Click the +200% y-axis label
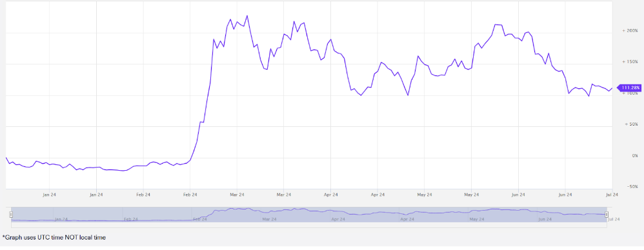Screen dimensions: 644x250 630,31
